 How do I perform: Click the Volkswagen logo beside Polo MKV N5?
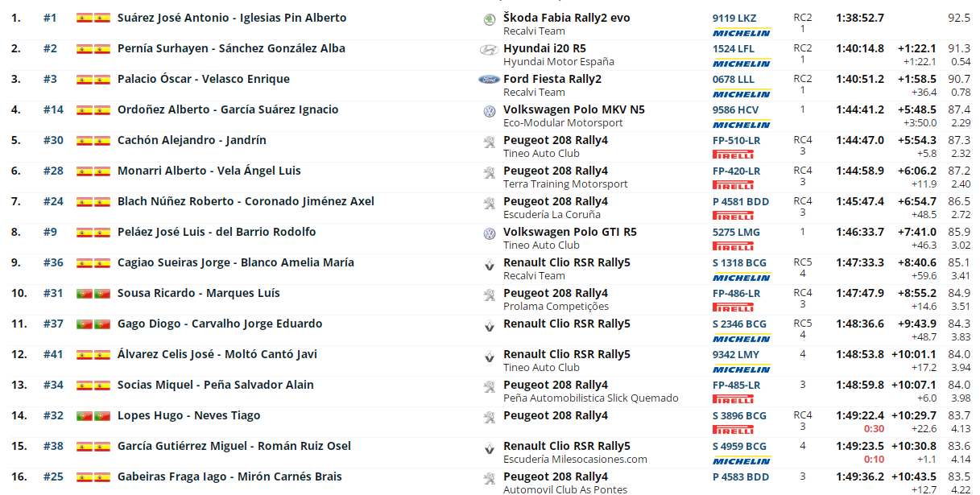pos(489,111)
